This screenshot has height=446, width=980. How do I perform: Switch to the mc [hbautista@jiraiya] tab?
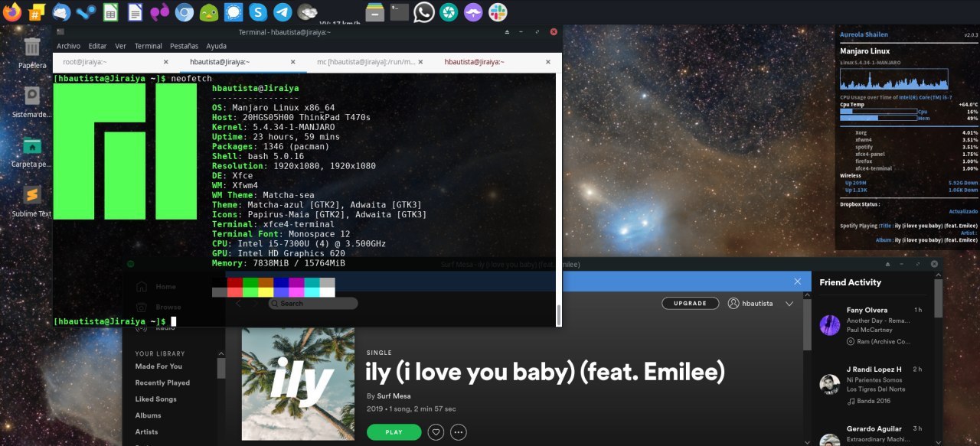[371, 62]
